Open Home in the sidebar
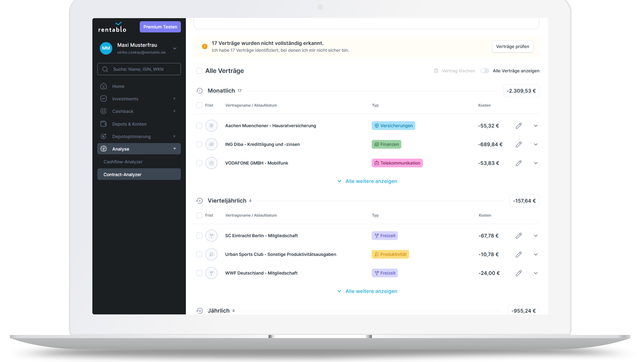The height and width of the screenshot is (362, 644). click(x=139, y=86)
